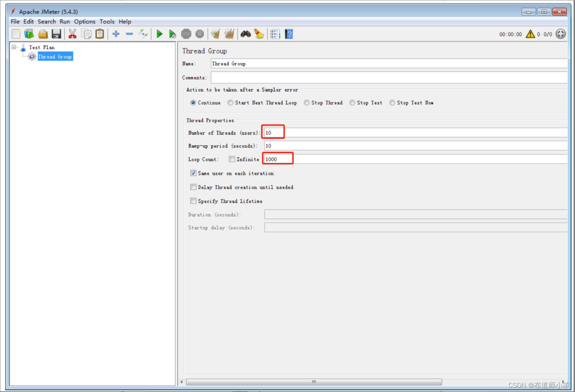
Task: Select the Stop Test Now radio button
Action: [x=392, y=103]
